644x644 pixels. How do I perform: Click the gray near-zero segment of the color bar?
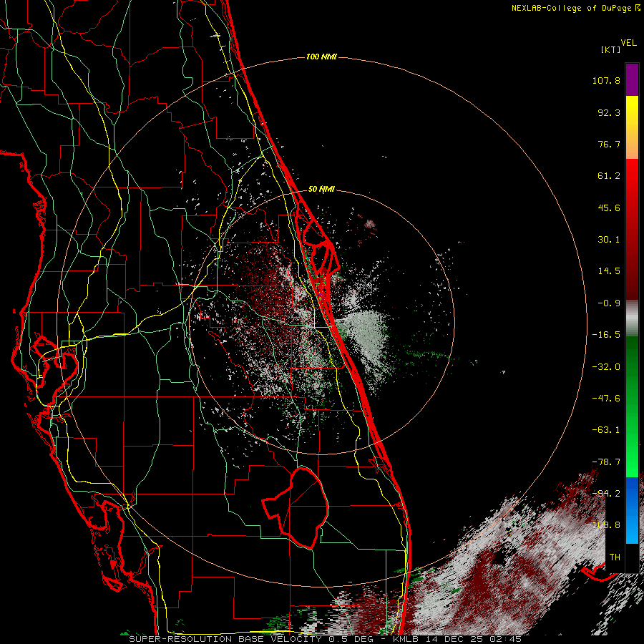coord(632,318)
